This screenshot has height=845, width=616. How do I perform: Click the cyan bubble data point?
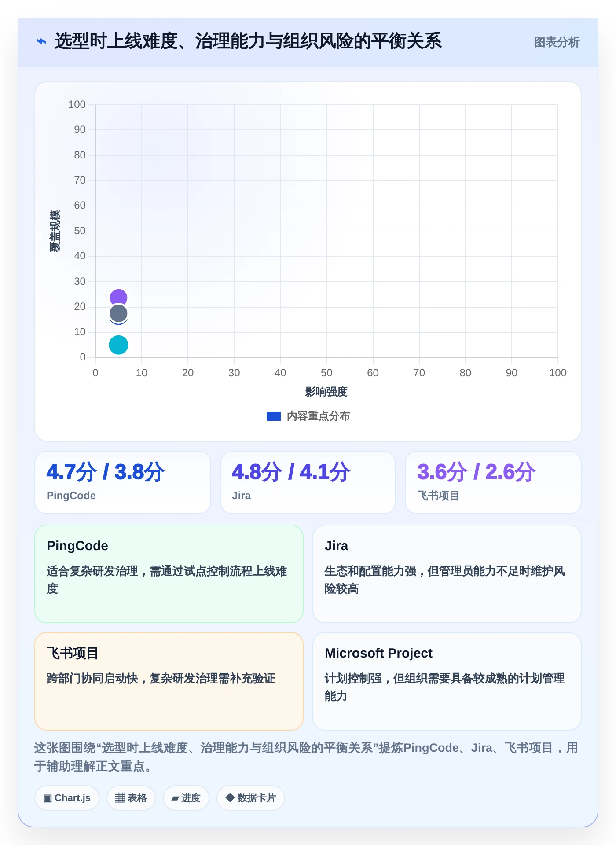tap(118, 345)
